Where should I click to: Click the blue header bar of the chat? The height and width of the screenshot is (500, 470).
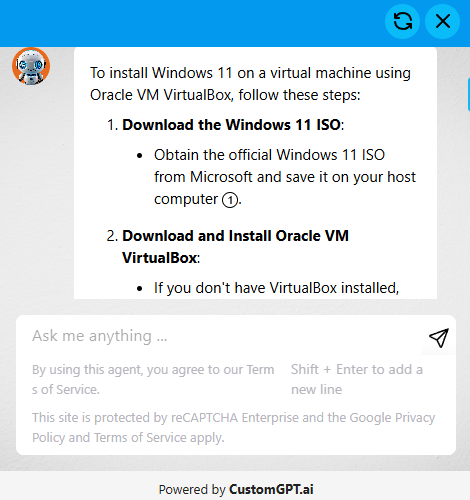click(192, 22)
